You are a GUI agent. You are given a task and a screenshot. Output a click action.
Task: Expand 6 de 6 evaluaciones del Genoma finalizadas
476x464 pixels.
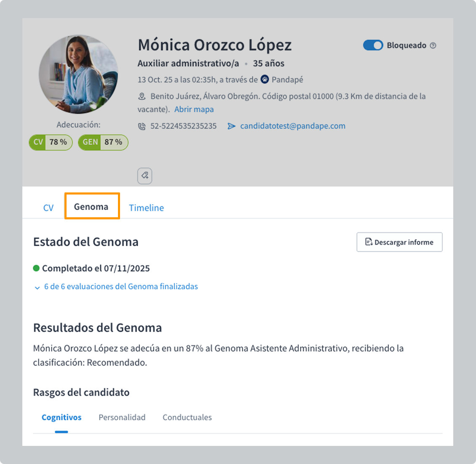coord(121,286)
